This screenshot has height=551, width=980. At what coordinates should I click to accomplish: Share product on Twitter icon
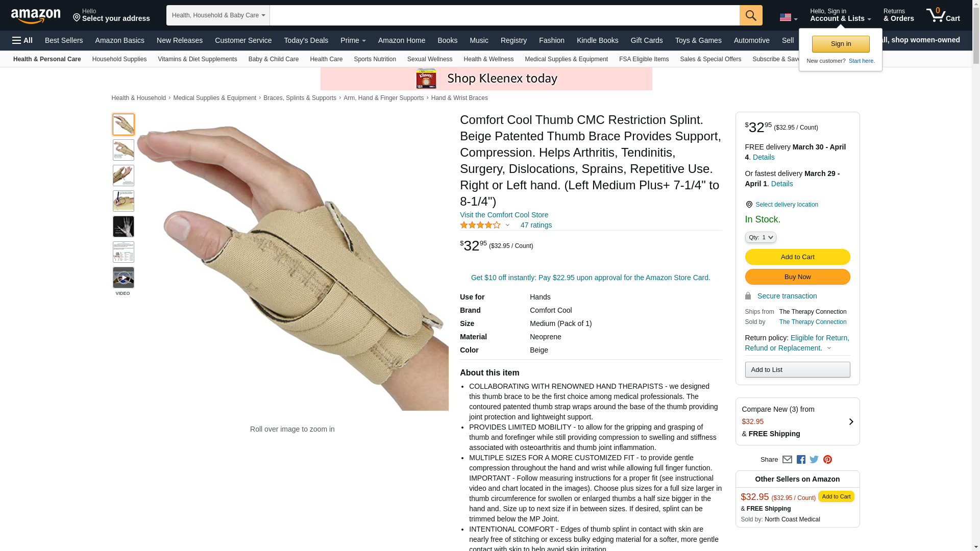(x=814, y=460)
